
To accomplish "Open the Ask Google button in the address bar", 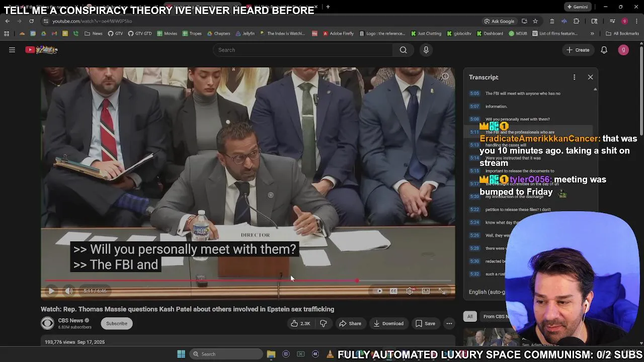I will tap(499, 21).
